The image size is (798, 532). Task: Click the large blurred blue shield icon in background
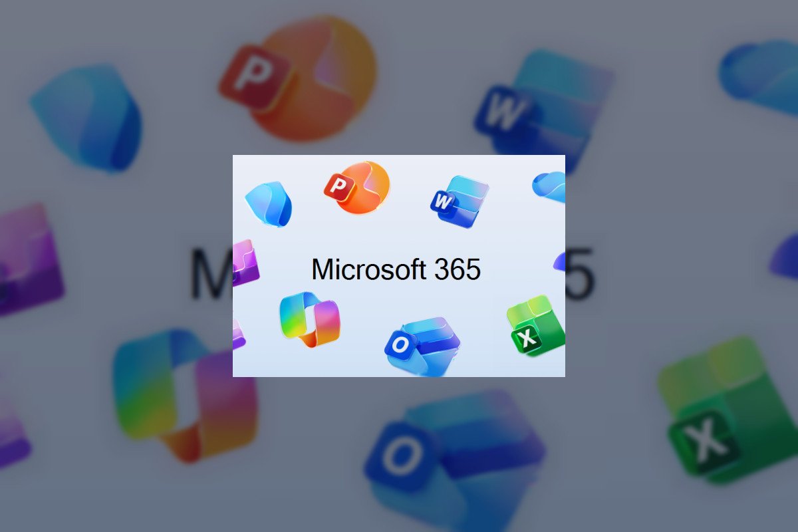[x=86, y=118]
